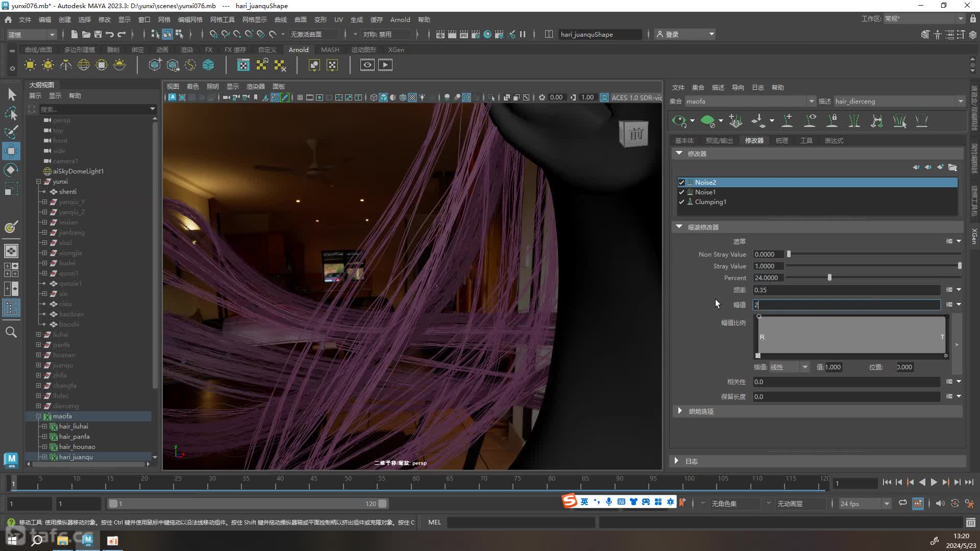Select the Arnold area light shelf icon

coord(30,65)
